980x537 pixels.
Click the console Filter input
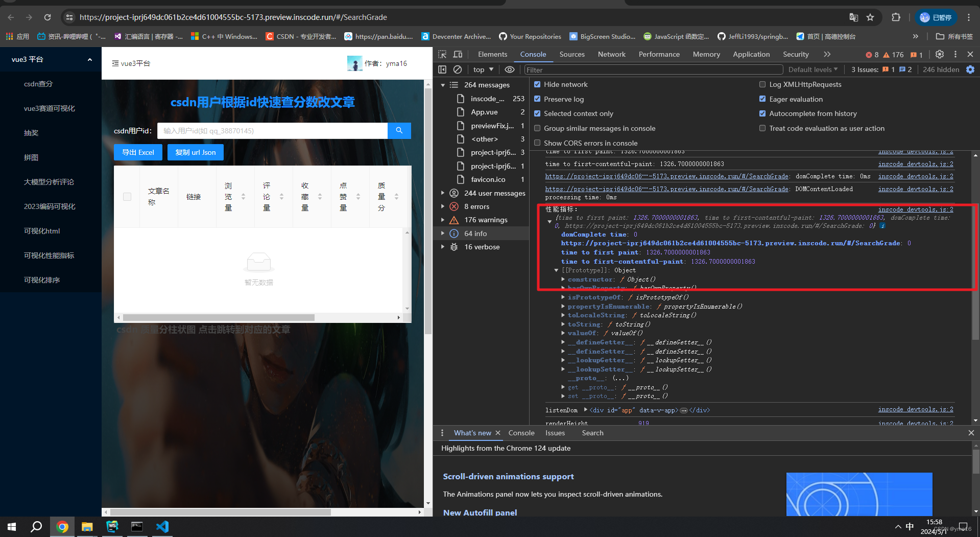(653, 69)
